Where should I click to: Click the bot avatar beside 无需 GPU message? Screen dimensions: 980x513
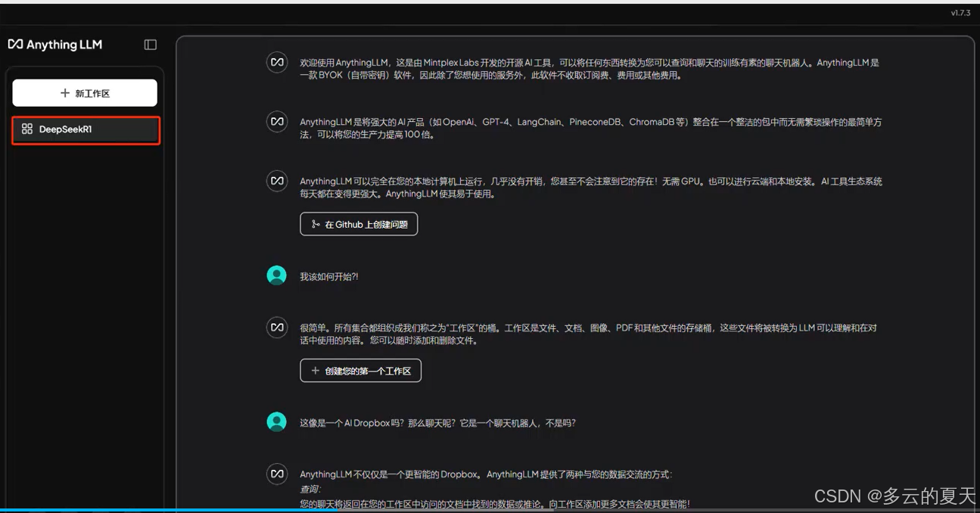(277, 181)
